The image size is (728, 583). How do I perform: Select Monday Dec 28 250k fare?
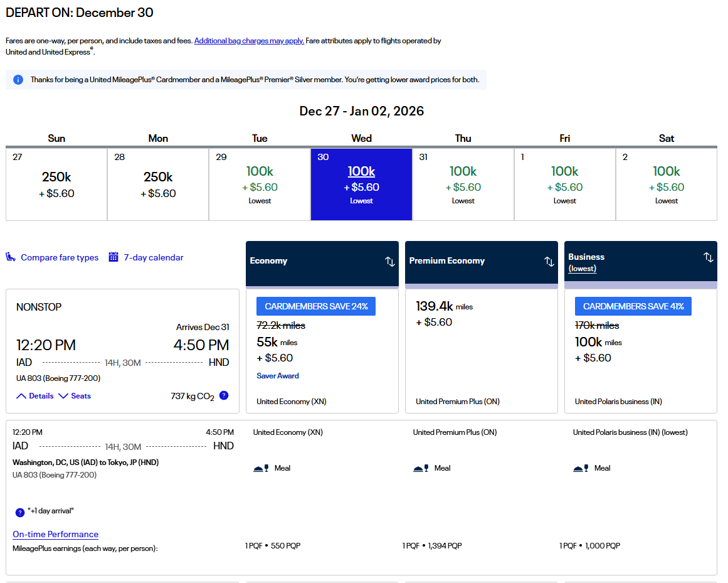[x=158, y=185]
